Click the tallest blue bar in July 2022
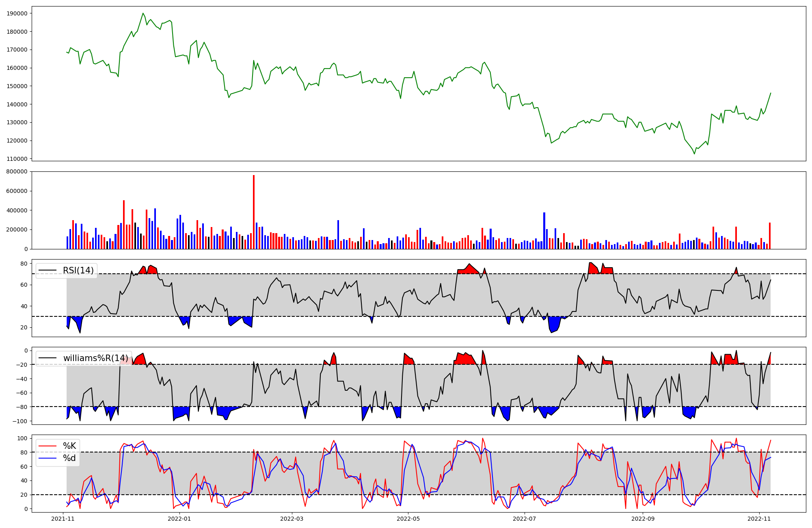The height and width of the screenshot is (528, 812). 544,230
